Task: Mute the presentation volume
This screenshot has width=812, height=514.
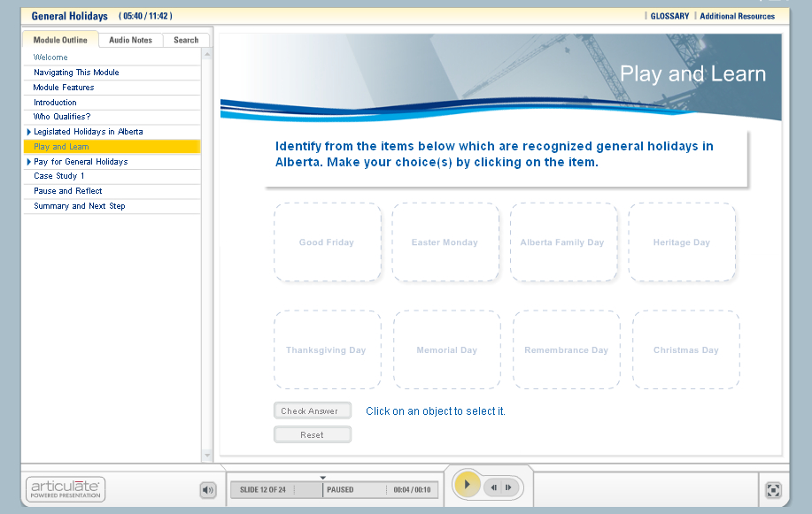Action: [x=208, y=489]
